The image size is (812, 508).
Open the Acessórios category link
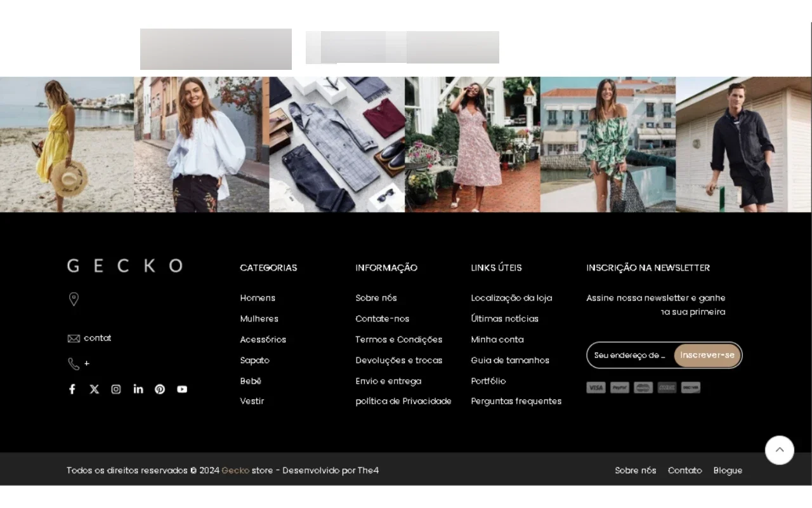click(x=263, y=340)
